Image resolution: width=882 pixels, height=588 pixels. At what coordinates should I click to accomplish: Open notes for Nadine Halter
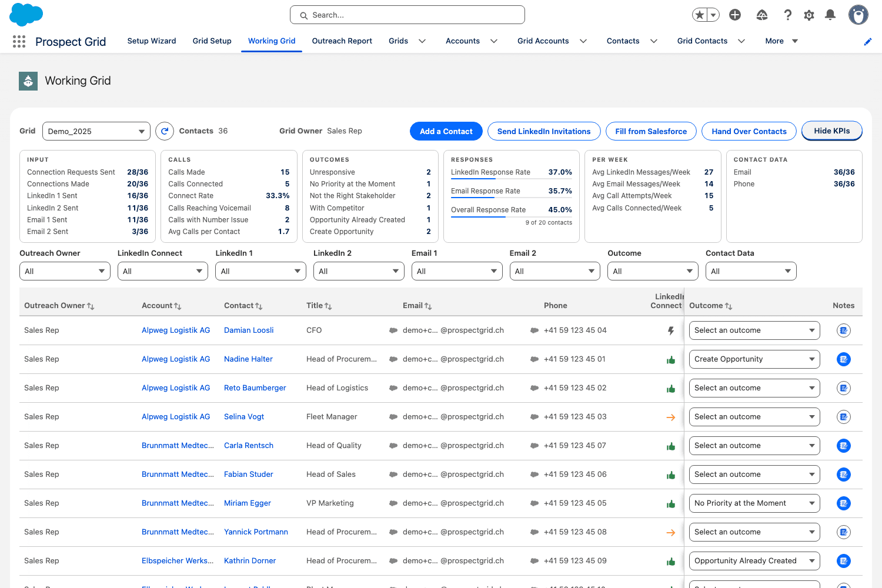(844, 359)
